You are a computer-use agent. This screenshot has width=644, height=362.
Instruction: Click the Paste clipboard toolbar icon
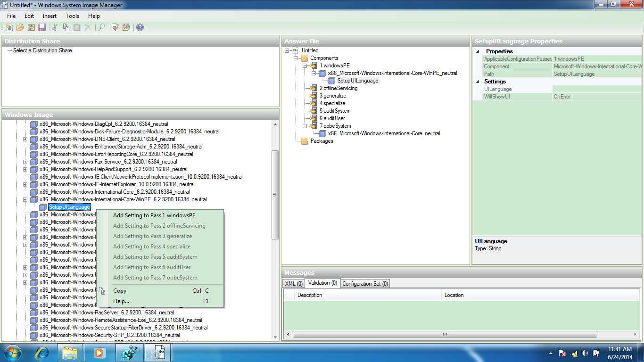(77, 27)
